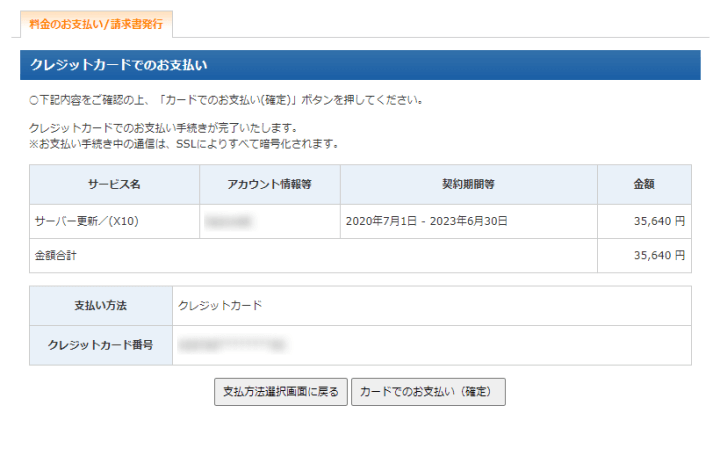The width and height of the screenshot is (720, 449).
Task: Click the blurred account info cell
Action: [x=270, y=221]
